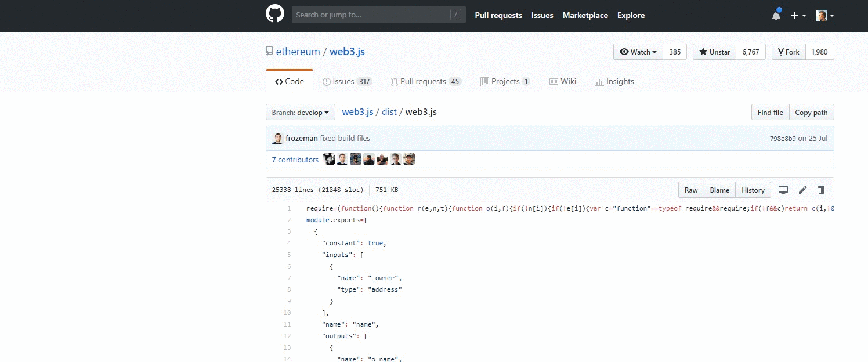Click web3.js root in breadcrumb path
Screen dimensions: 868x362
coord(357,111)
